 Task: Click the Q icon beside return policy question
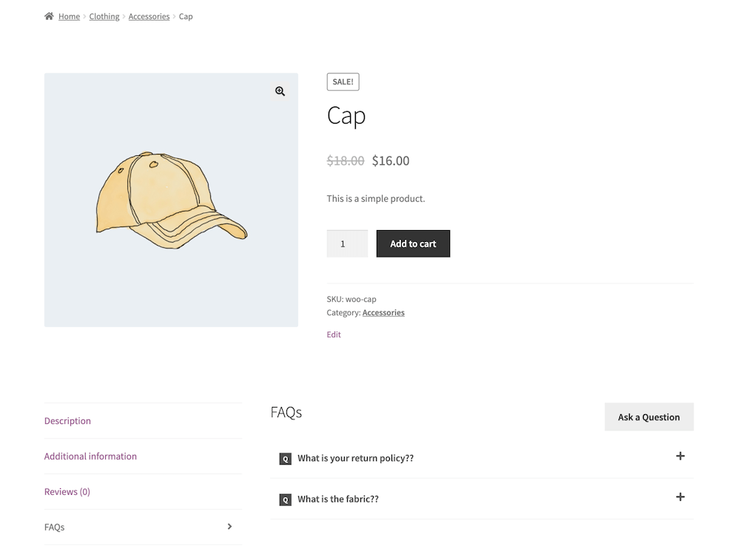(x=285, y=459)
